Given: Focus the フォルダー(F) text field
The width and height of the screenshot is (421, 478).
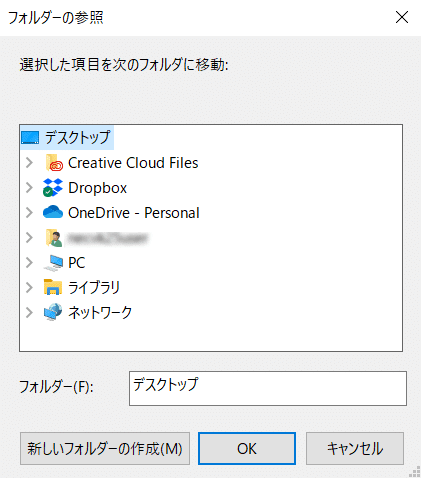Looking at the screenshot, I should pyautogui.click(x=268, y=388).
